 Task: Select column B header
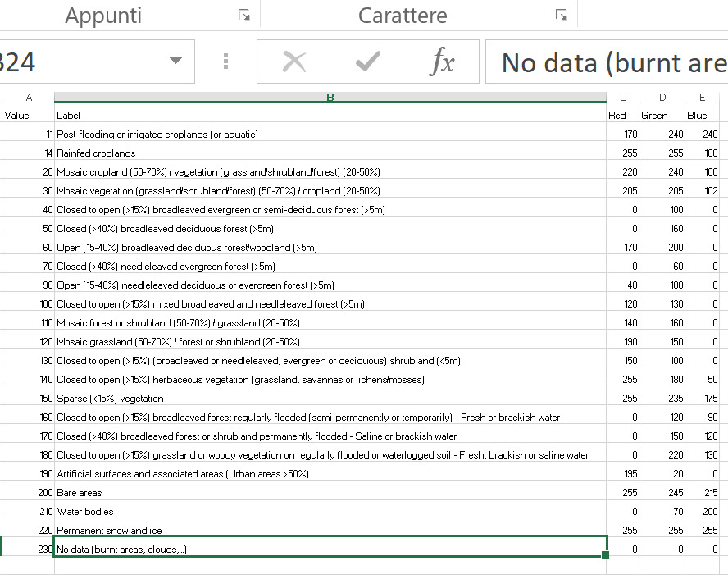[330, 97]
